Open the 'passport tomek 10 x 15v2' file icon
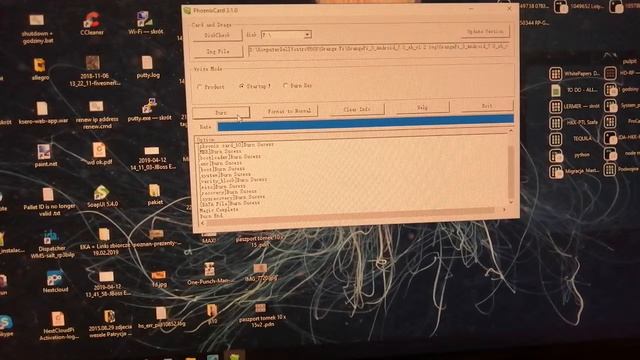This screenshot has height=360, width=640. pyautogui.click(x=261, y=315)
